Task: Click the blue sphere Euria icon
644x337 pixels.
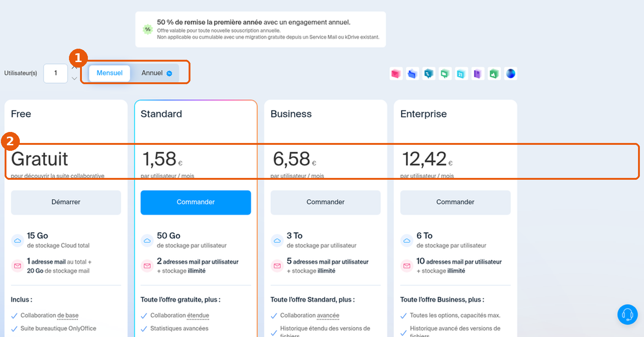Action: [511, 74]
